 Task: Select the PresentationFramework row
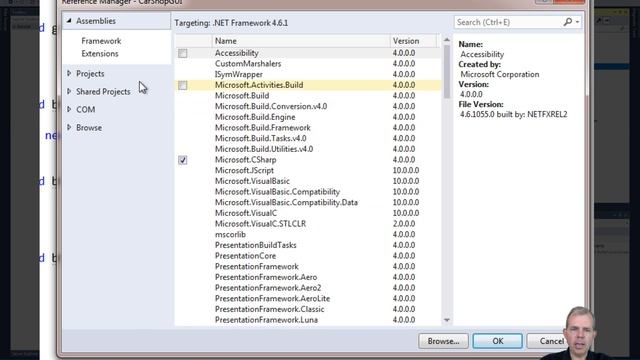(x=308, y=266)
